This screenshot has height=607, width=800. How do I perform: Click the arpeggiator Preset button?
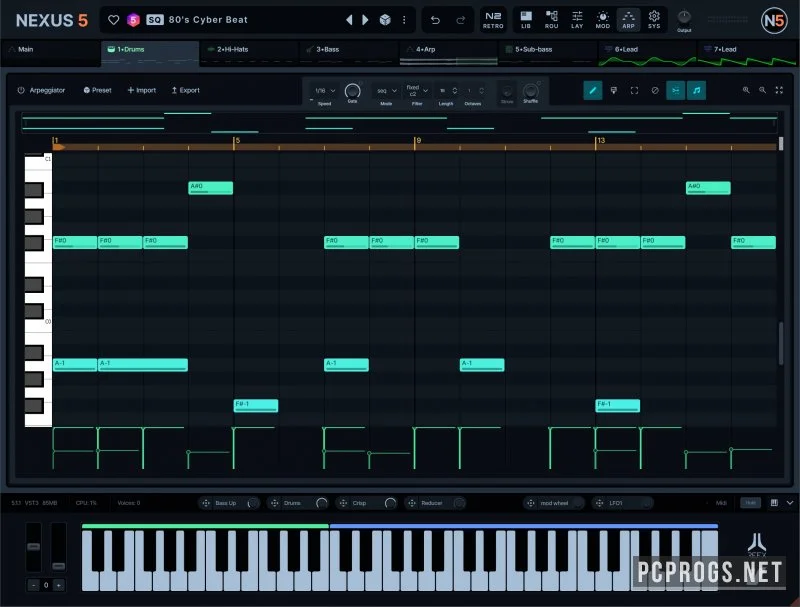click(97, 90)
